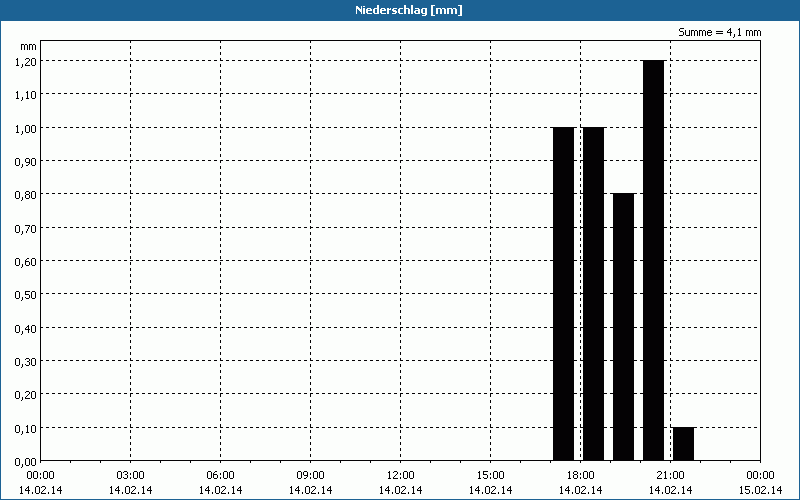Viewport: 800px width, 500px height.
Task: Click the 14.02.14 date under 18:00
Action: tap(581, 490)
